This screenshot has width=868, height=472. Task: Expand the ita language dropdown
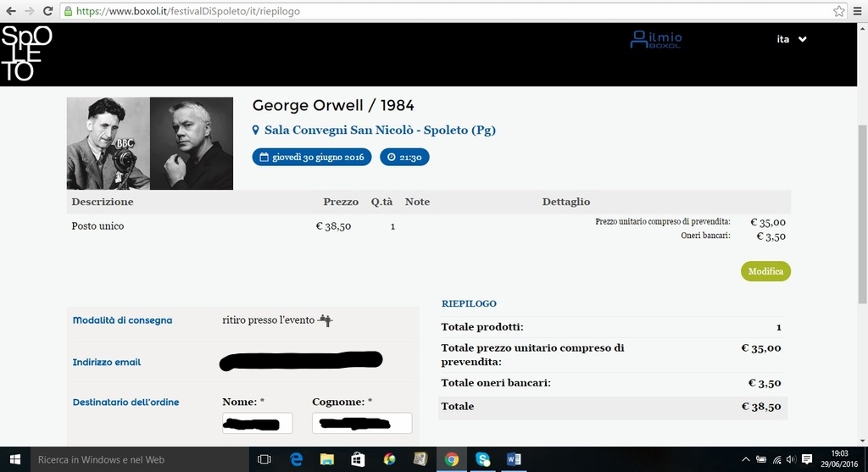[x=792, y=39]
